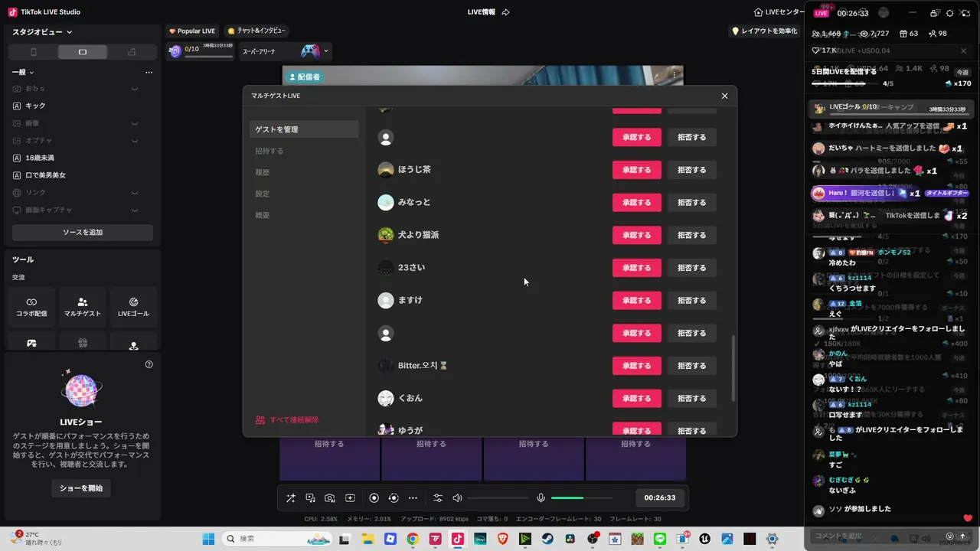Reject guest みなっと
980x551 pixels.
point(691,203)
